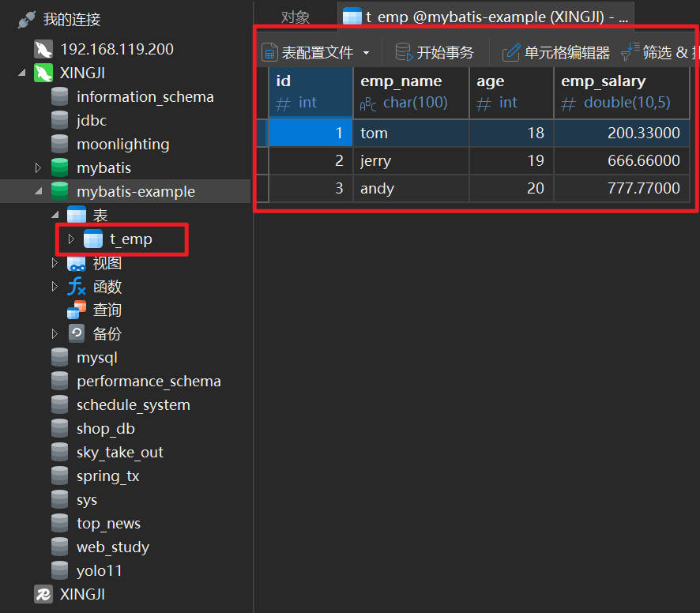Click the 777.77000 salary cell

pos(643,188)
